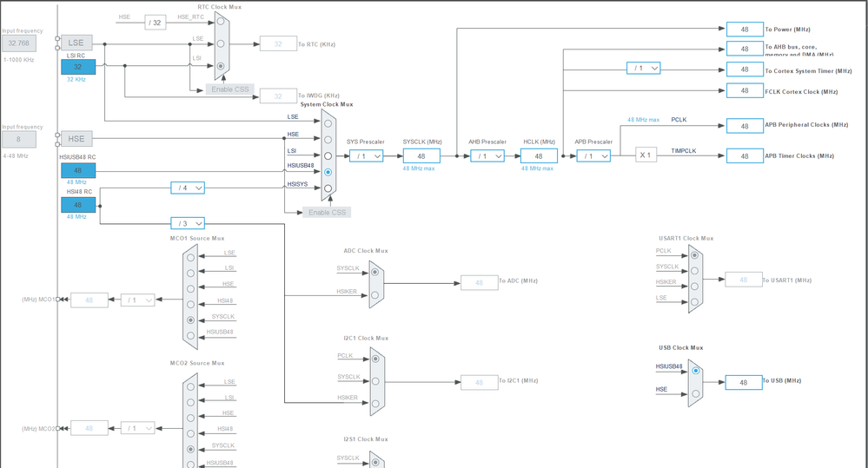This screenshot has width=868, height=468.
Task: Pick PCLK for I2C1 Clock Mux
Action: [375, 359]
